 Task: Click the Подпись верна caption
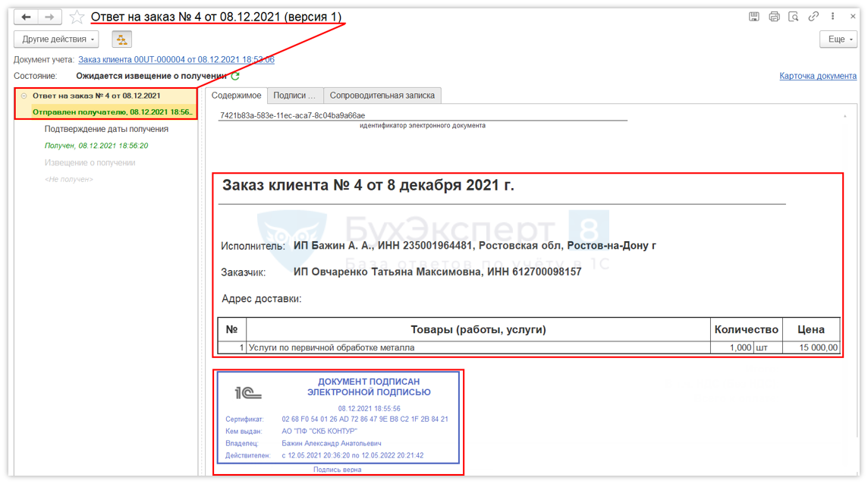pos(337,470)
